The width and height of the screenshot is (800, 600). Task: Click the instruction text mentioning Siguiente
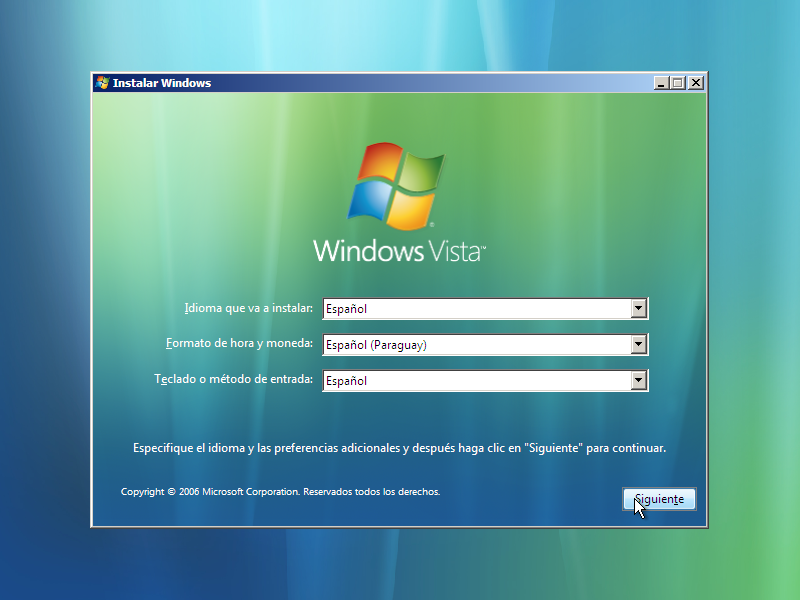click(x=399, y=448)
